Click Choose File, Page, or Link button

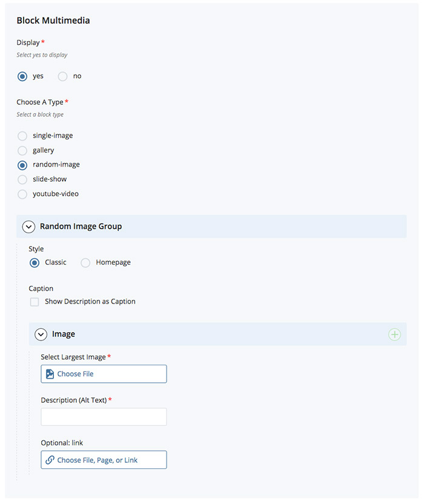pos(104,460)
